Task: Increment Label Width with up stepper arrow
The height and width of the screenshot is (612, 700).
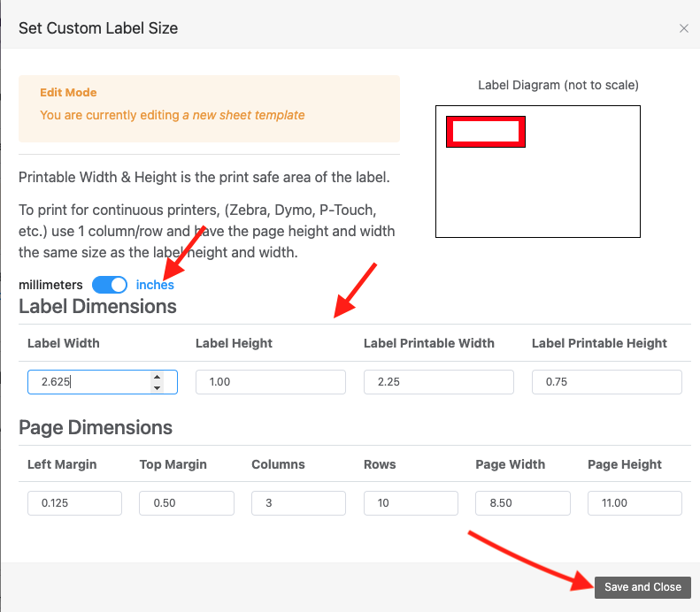Action: tap(158, 377)
